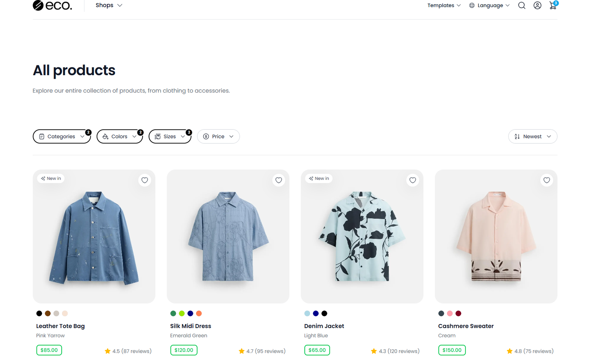
Task: Open the user account icon
Action: point(537,5)
